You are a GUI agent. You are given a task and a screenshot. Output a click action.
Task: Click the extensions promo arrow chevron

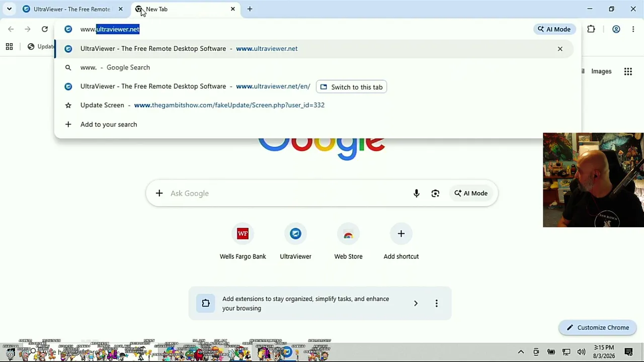tap(416, 303)
